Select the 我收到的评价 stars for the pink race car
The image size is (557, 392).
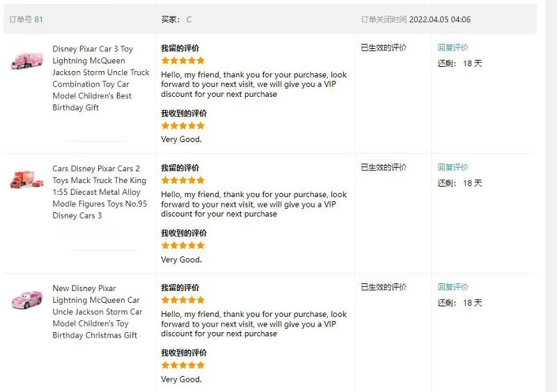coord(183,366)
